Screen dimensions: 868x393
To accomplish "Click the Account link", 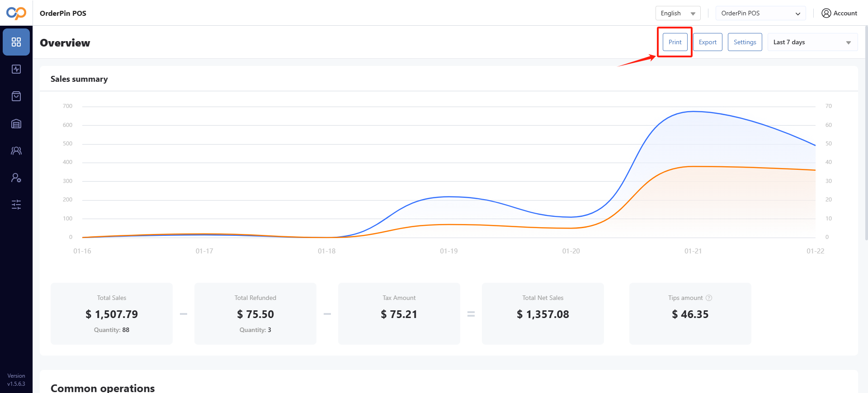I will coord(845,13).
